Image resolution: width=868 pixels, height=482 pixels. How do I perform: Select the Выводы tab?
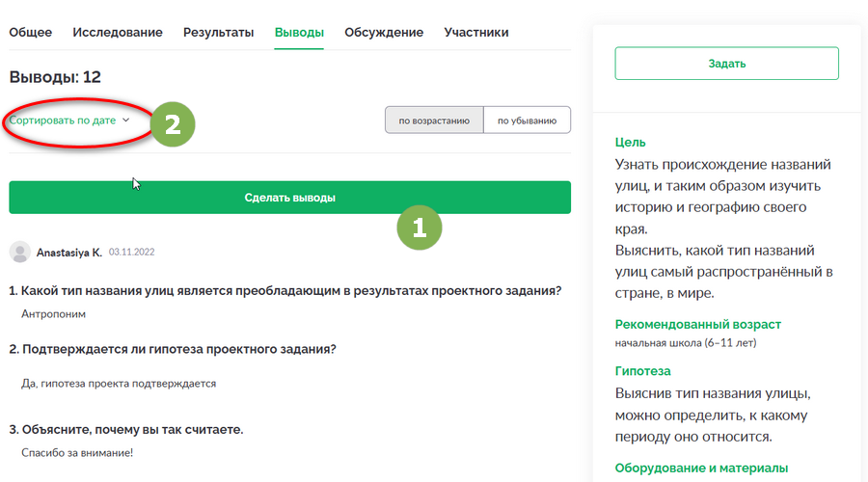click(x=299, y=32)
